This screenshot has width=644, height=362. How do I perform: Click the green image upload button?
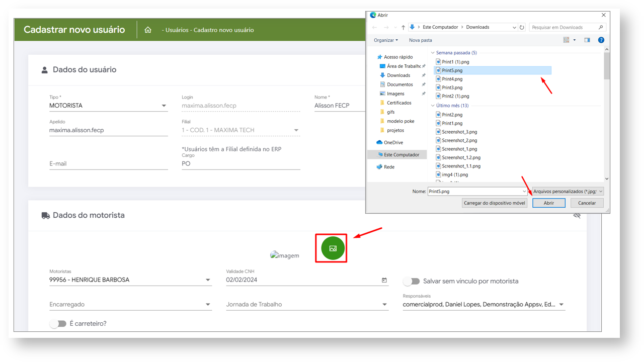(x=333, y=248)
